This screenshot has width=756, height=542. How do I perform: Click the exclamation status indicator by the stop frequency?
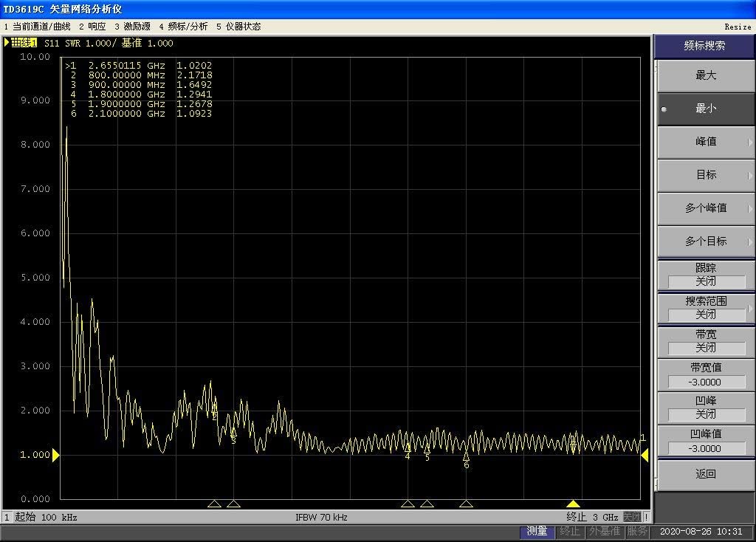tap(647, 517)
